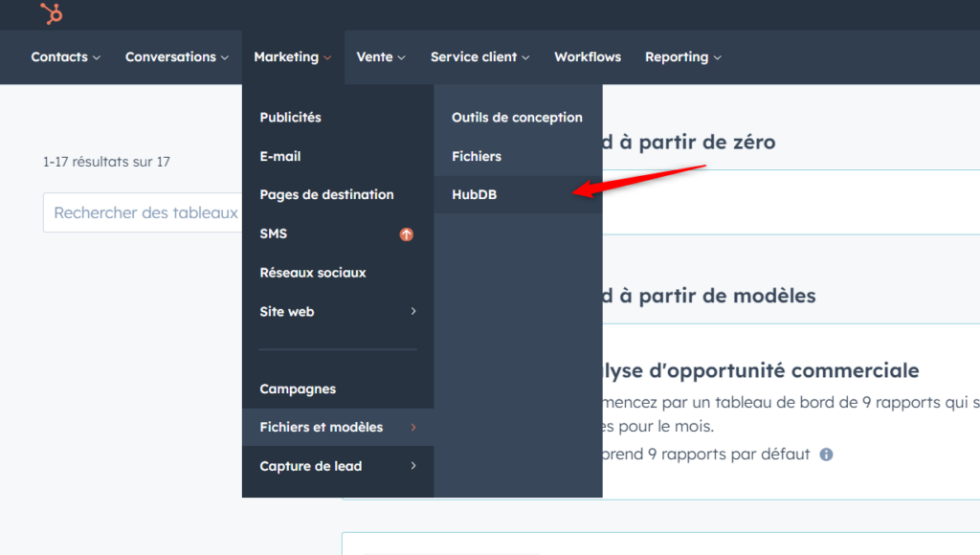Select Workflows in the top navigation
Screen dimensions: 980x555
[588, 56]
